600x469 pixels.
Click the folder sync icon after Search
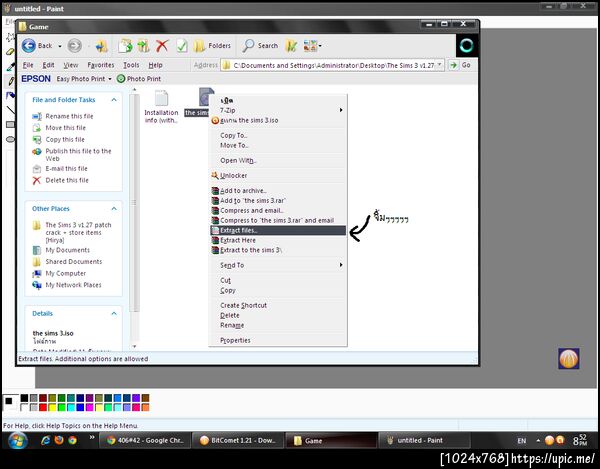292,46
